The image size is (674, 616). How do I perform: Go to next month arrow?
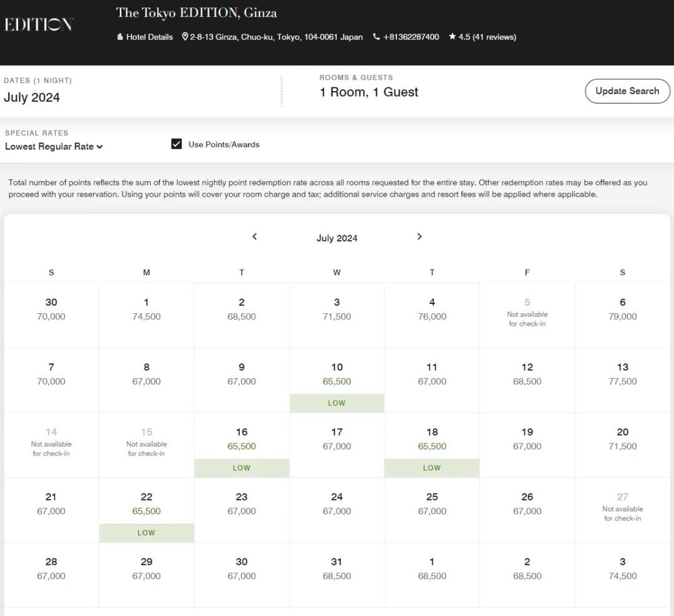419,237
